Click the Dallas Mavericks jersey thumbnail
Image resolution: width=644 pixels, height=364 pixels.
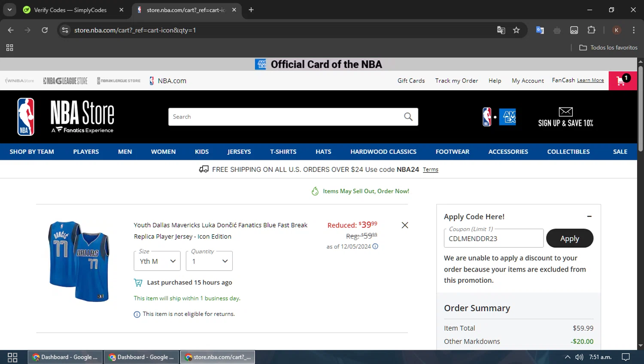point(79,261)
